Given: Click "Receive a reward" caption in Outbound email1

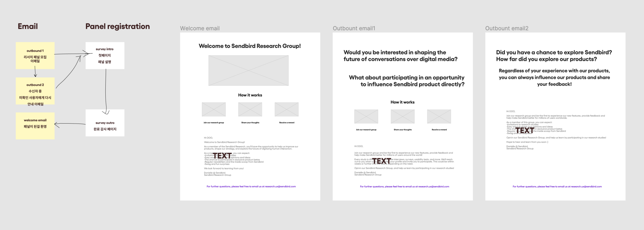Looking at the screenshot, I should (439, 130).
